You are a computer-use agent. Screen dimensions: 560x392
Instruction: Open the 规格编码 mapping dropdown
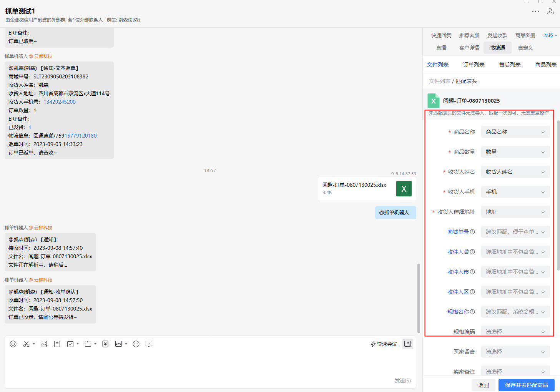515,332
